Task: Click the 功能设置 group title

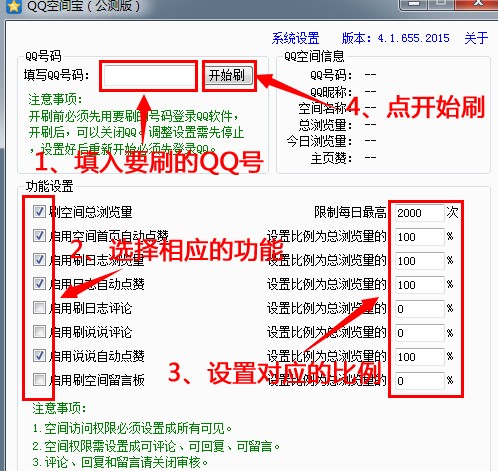Action: click(x=49, y=186)
